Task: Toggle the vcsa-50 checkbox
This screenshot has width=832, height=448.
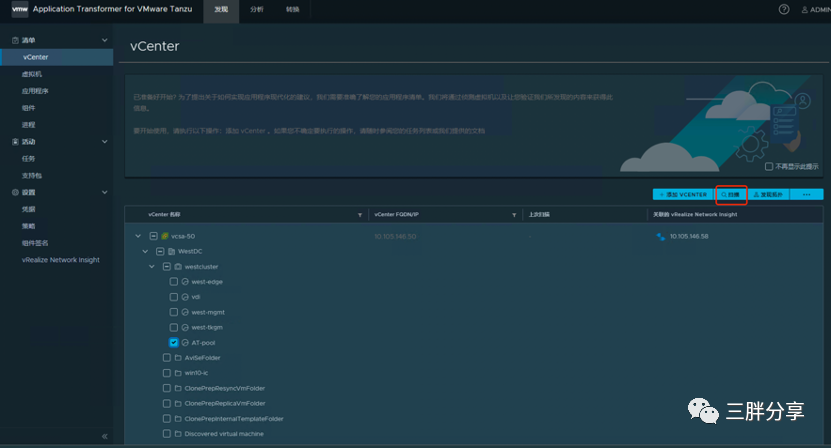Action: (x=153, y=236)
